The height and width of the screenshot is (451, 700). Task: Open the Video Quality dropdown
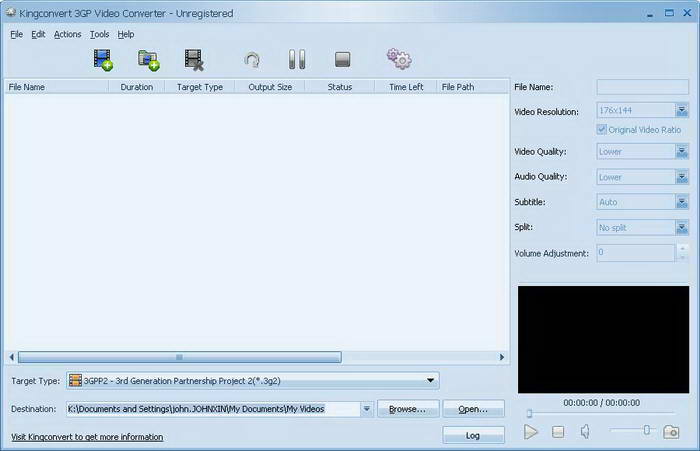681,151
